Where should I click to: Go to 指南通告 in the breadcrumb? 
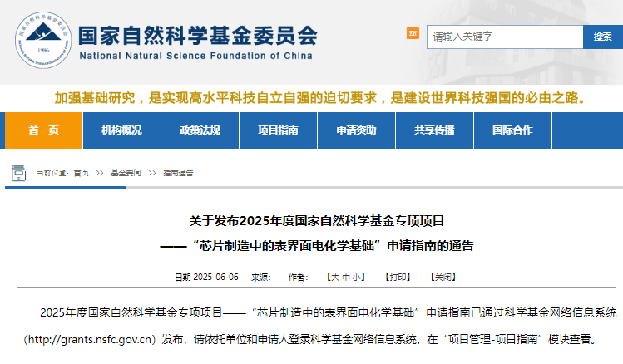click(177, 174)
